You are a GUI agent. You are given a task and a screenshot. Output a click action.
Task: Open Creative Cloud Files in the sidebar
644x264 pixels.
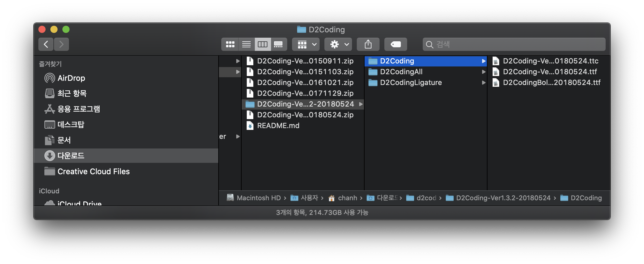126,171
